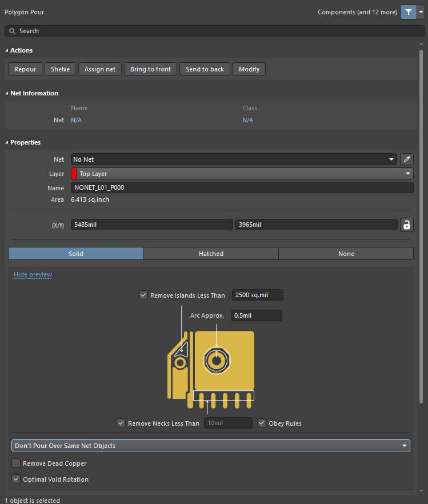Collapse the Actions section
Viewport: 428px width, 504px height.
[x=7, y=50]
